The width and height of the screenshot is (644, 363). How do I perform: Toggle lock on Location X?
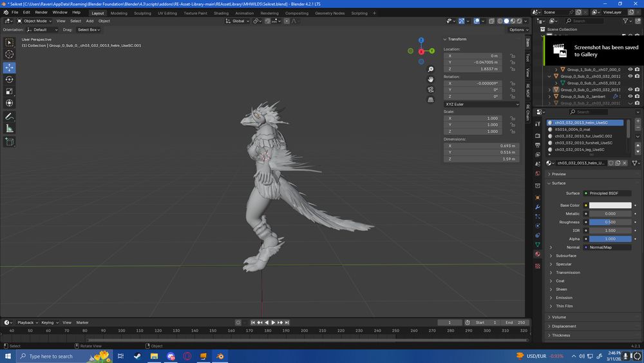point(513,56)
